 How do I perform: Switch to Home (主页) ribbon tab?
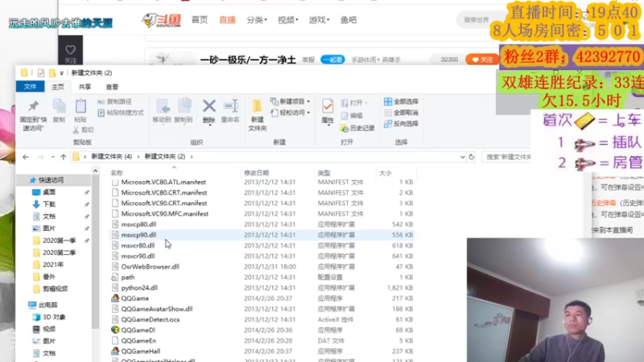click(x=57, y=87)
